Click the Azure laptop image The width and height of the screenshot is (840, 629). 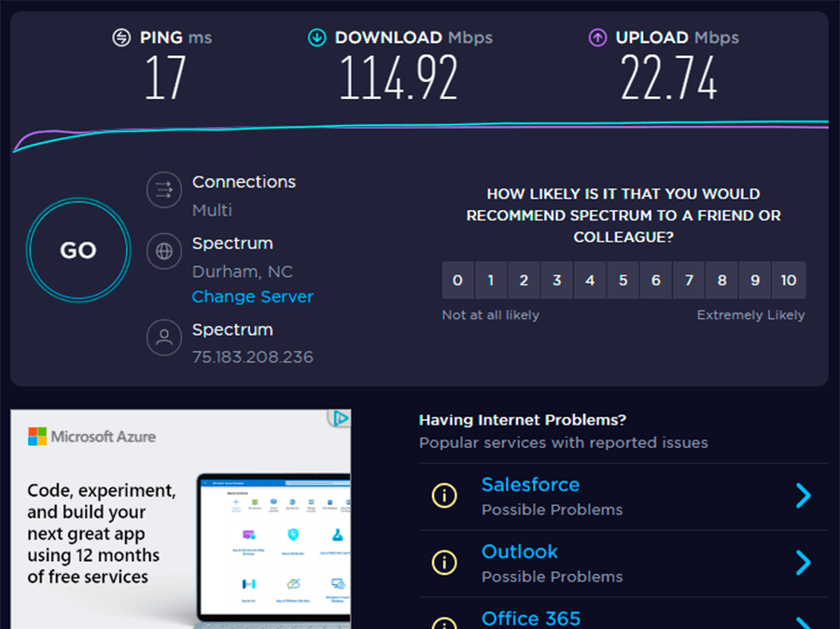(x=273, y=551)
